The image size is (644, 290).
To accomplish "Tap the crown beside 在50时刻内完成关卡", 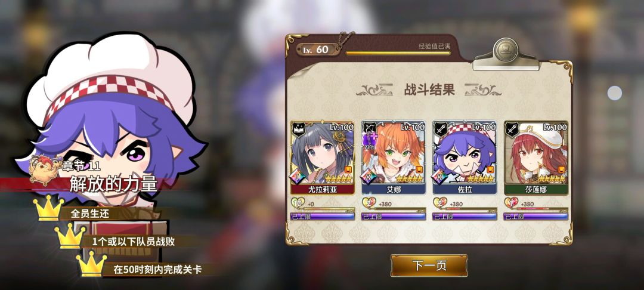I will coord(91,264).
